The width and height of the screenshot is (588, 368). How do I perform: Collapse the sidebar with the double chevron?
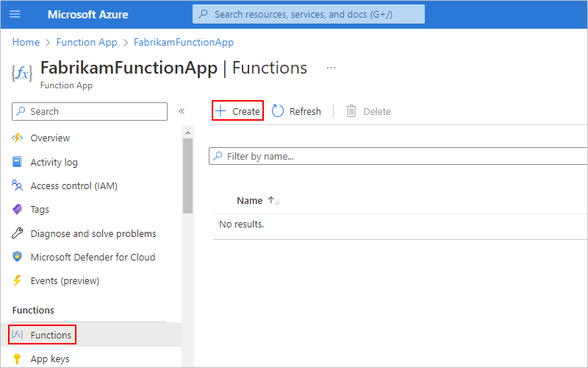(x=182, y=111)
